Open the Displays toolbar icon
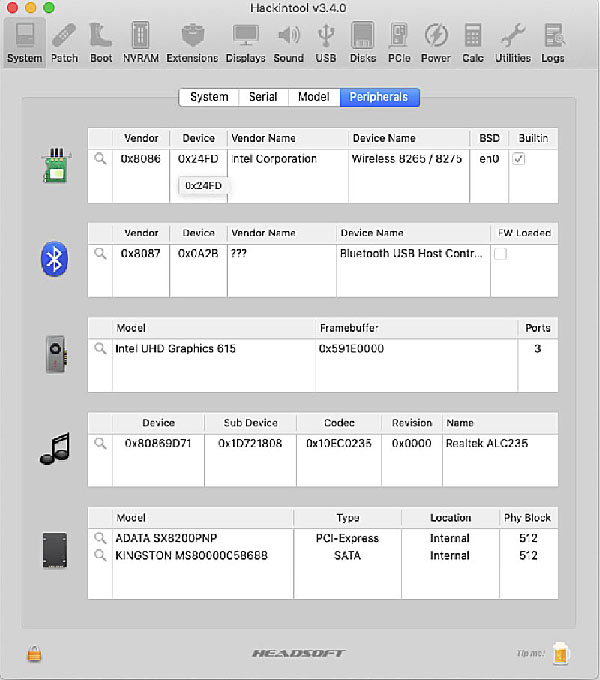 pyautogui.click(x=245, y=42)
